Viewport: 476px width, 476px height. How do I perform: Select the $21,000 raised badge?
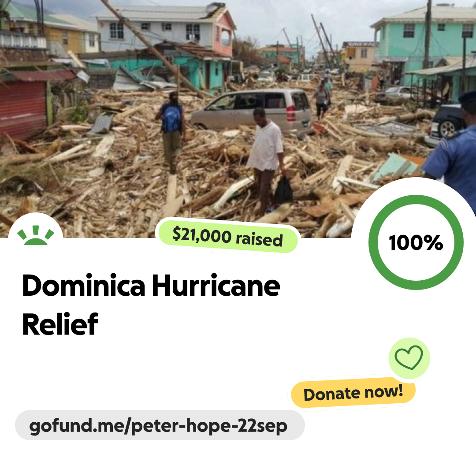(x=228, y=237)
